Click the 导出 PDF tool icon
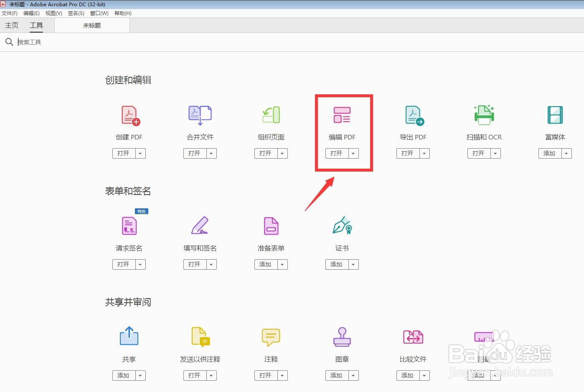Screen dimensions: 584x392 (414, 116)
